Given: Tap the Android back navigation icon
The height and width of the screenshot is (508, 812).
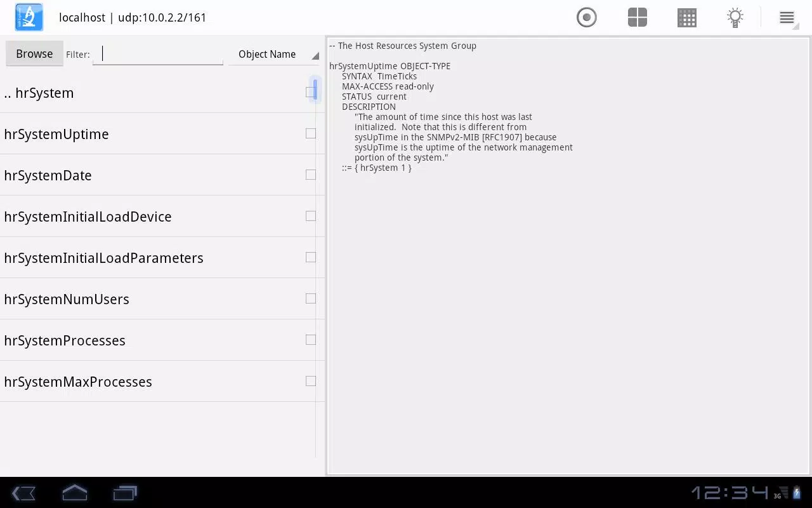Looking at the screenshot, I should (24, 493).
